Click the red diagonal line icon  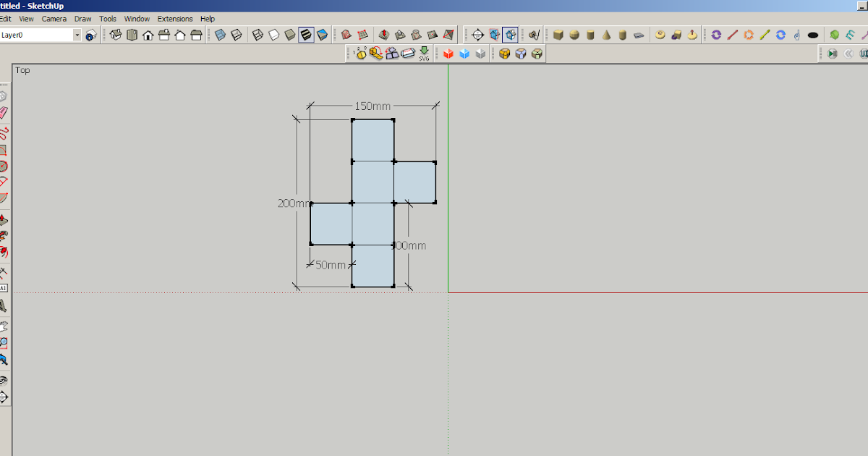pyautogui.click(x=732, y=34)
